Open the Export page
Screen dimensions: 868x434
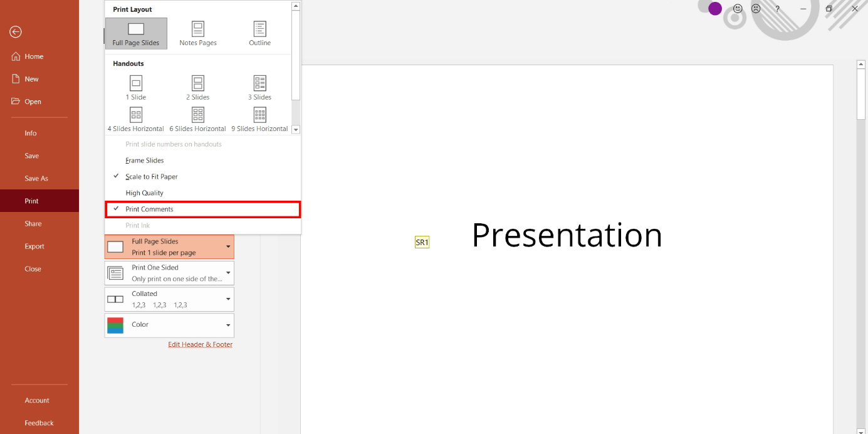39,246
